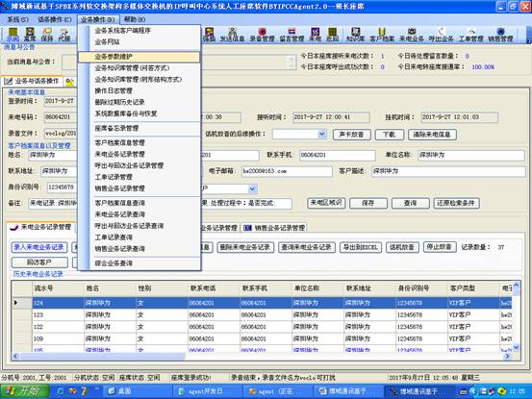Open 来电业务 toolbar icon
532x399 pixels.
tap(411, 35)
